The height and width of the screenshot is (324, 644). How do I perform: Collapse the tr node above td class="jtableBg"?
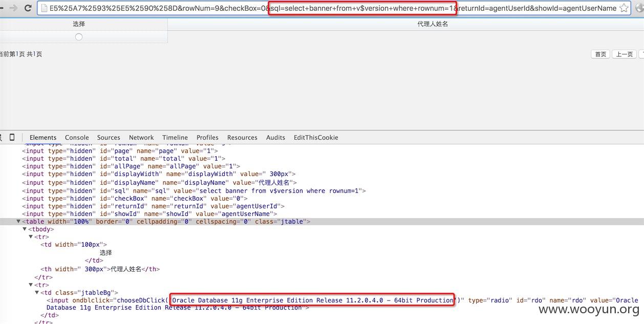click(x=31, y=285)
